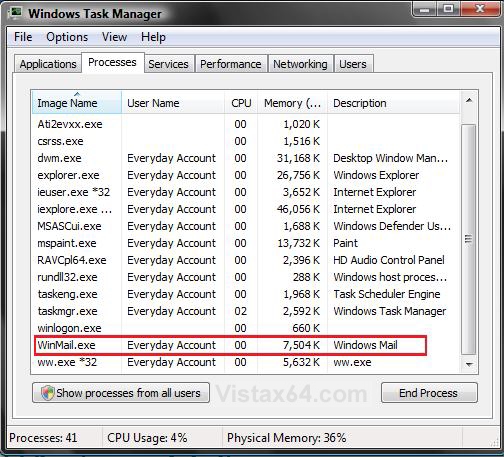Open the File menu
This screenshot has height=457, width=504.
23,37
